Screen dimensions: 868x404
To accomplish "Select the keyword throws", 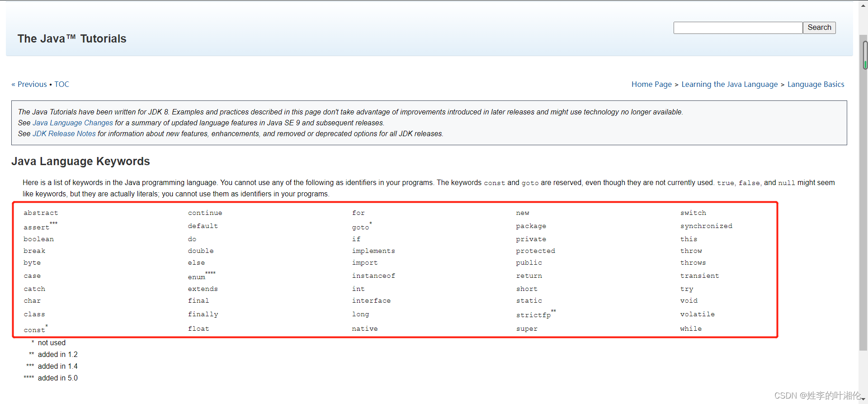I will pyautogui.click(x=693, y=262).
